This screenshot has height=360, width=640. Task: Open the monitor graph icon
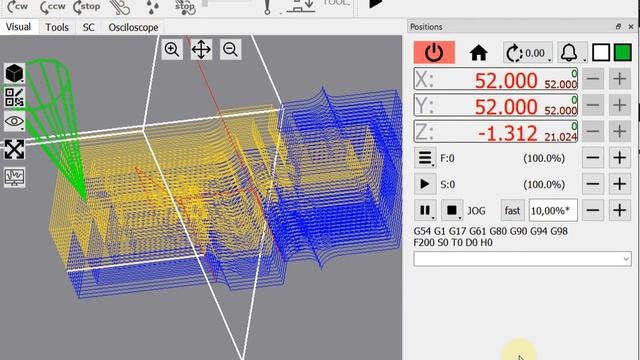pos(14,177)
